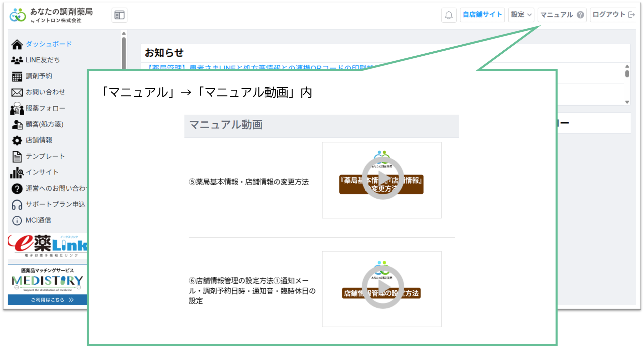The height and width of the screenshot is (346, 644).
Task: Open the 自店舗サイト link
Action: tap(482, 15)
